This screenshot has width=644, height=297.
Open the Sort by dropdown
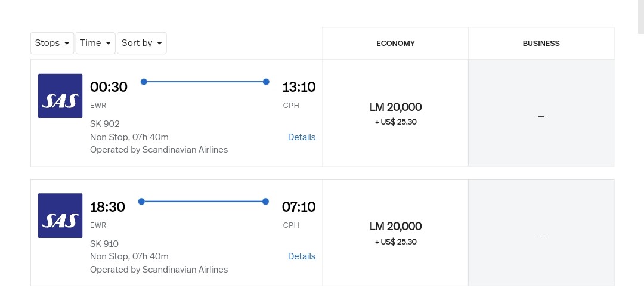click(142, 43)
